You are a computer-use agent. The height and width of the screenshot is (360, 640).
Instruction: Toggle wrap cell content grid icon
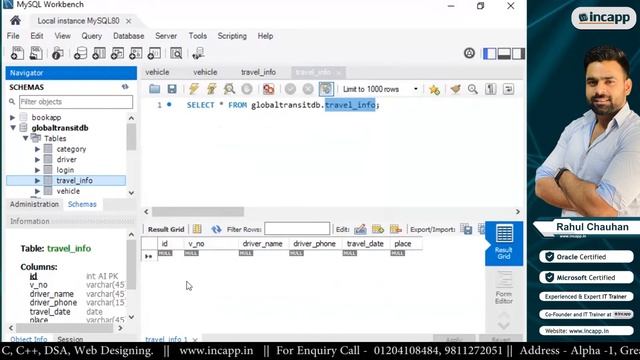[197, 229]
